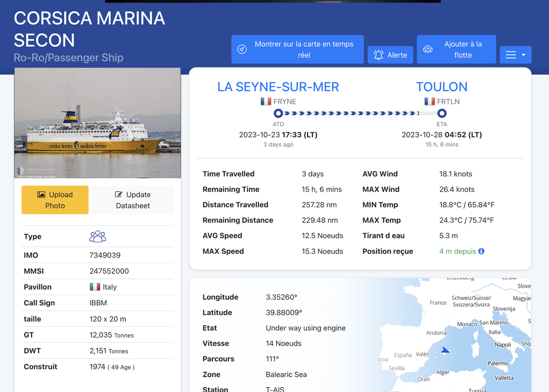Viewport: 549px width, 392px height.
Task: Click the blue ship marker on the map
Action: click(x=445, y=350)
